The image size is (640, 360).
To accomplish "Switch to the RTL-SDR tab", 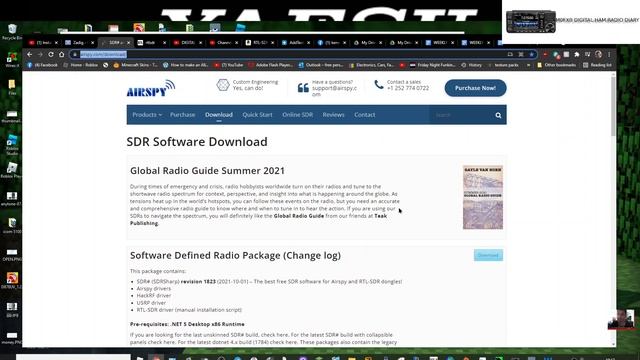I will click(259, 42).
